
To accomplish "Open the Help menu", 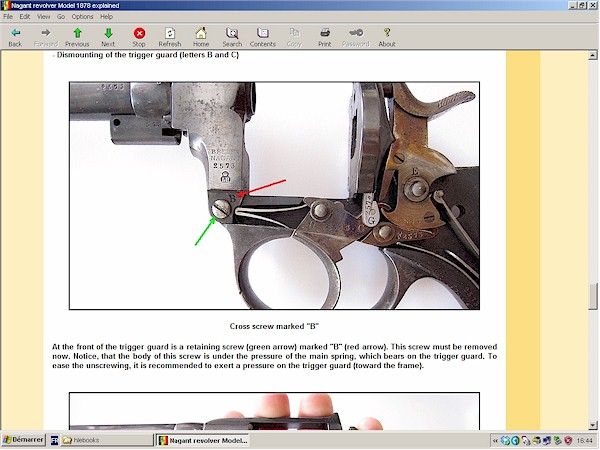I will [106, 16].
